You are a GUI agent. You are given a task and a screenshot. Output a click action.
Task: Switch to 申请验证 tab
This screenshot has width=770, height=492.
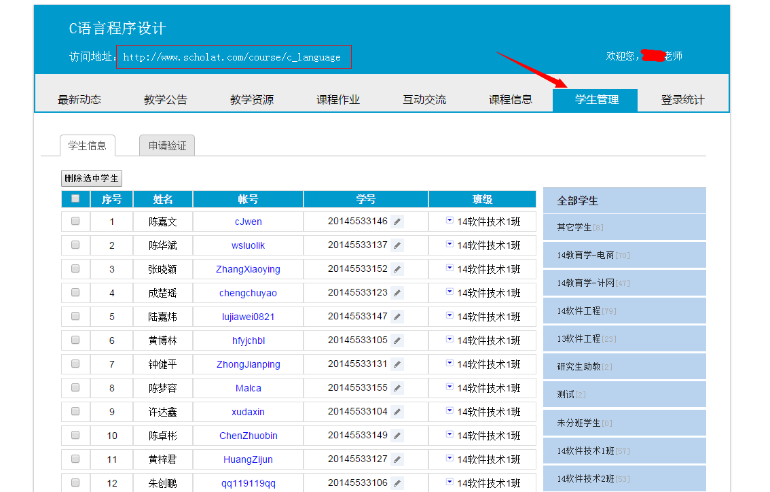point(167,146)
